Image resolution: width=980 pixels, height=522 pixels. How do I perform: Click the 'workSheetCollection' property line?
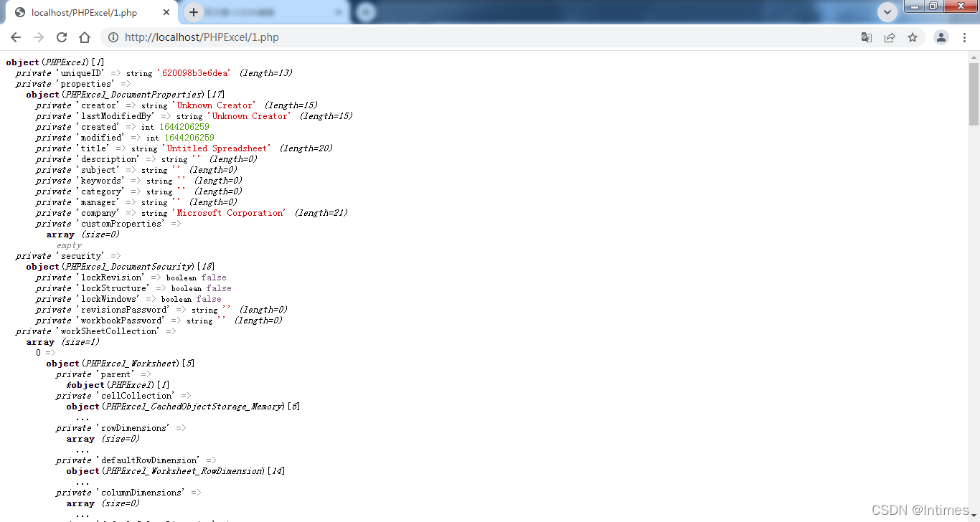tap(96, 331)
